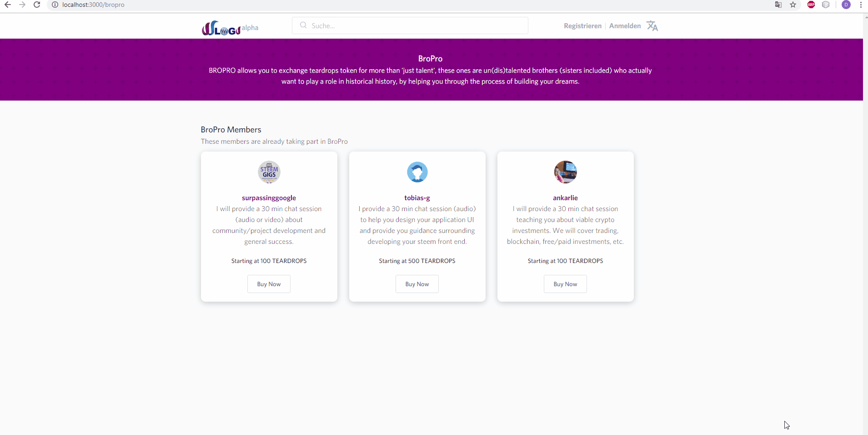
Task: Open the language switcher icon
Action: 652,25
